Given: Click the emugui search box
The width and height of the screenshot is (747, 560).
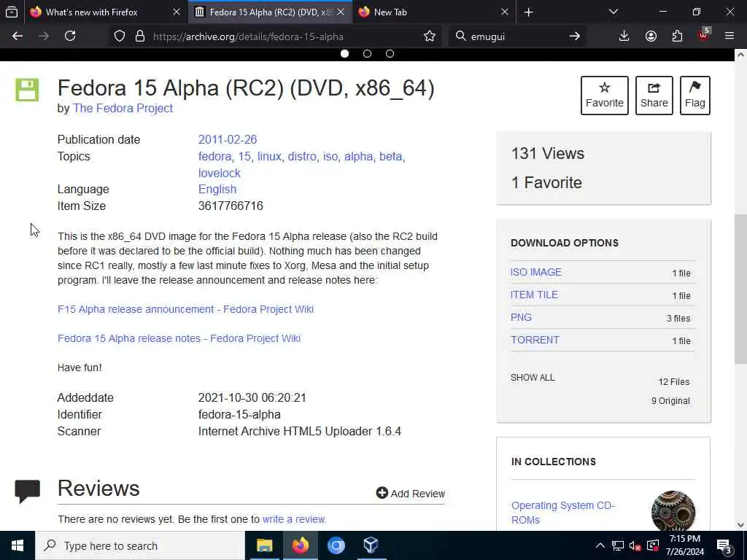Looking at the screenshot, I should pos(517,36).
